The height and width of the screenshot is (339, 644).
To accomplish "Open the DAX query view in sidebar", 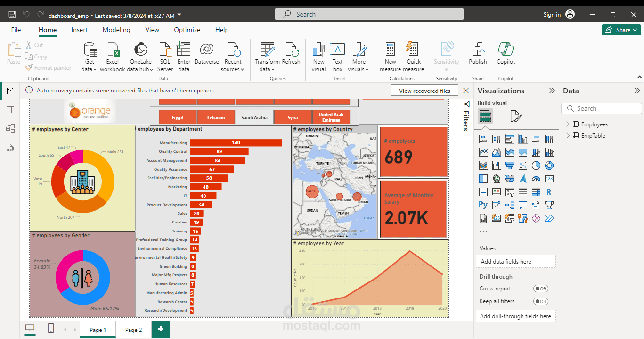I will click(x=10, y=147).
